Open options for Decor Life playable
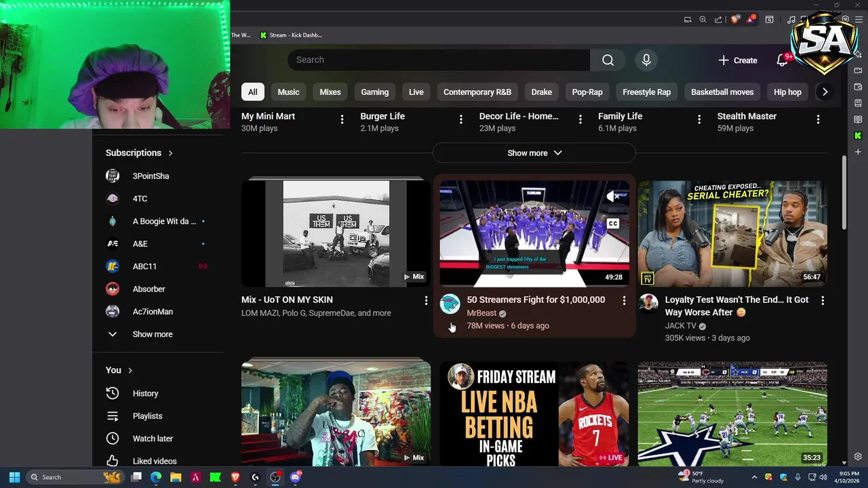This screenshot has height=488, width=868. [580, 119]
